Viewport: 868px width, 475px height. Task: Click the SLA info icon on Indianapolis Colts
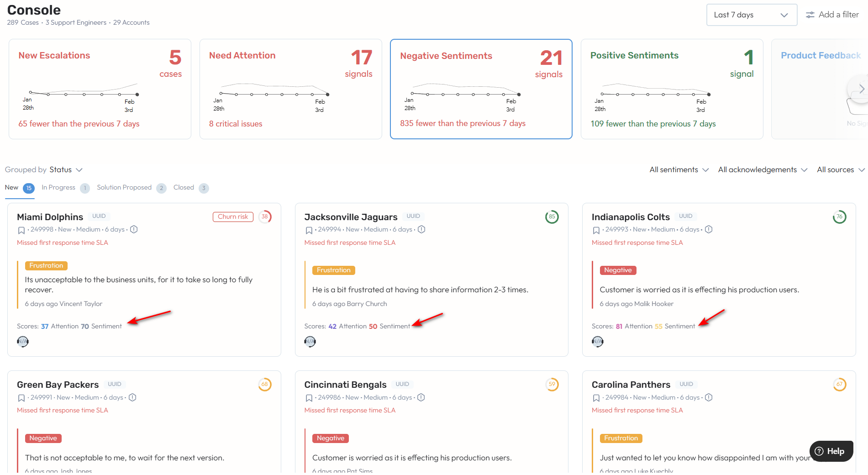(709, 229)
